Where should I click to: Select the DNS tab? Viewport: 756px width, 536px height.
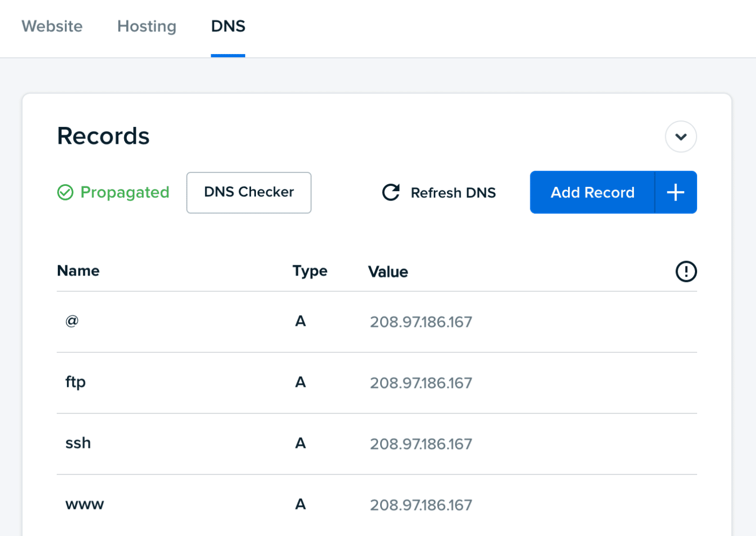point(228,26)
